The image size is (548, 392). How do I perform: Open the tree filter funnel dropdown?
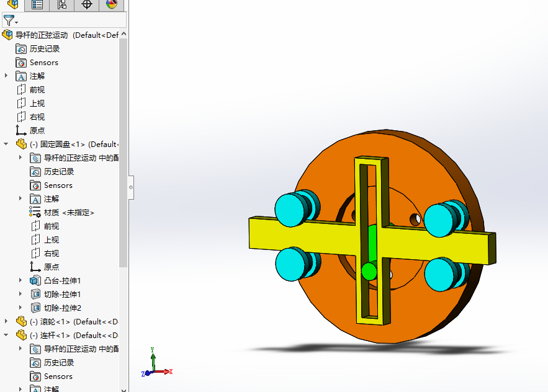(11, 20)
